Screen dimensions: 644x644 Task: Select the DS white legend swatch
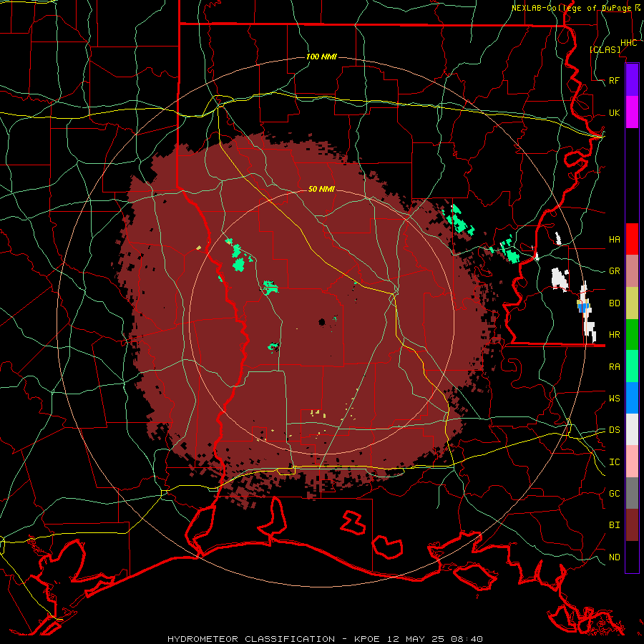(632, 429)
